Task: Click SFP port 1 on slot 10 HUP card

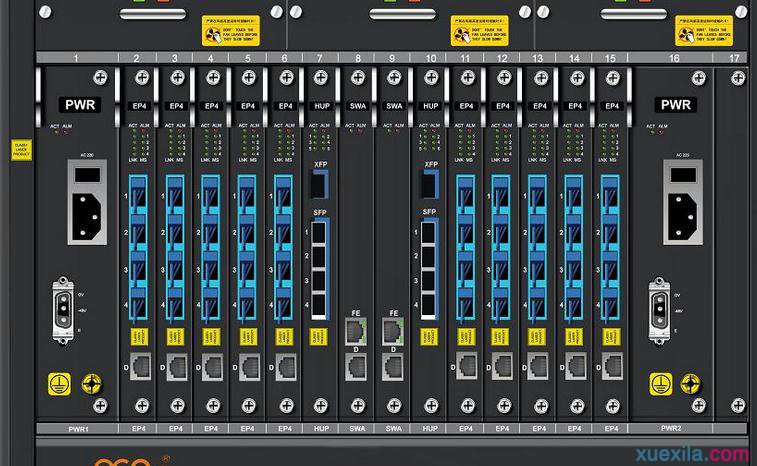Action: pyautogui.click(x=430, y=232)
